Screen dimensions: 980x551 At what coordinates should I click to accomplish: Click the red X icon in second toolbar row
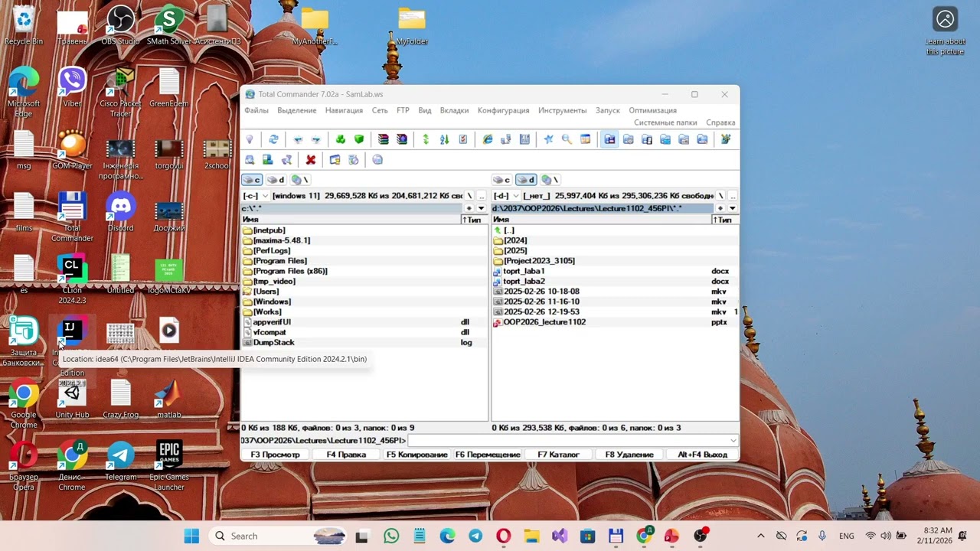tap(311, 160)
